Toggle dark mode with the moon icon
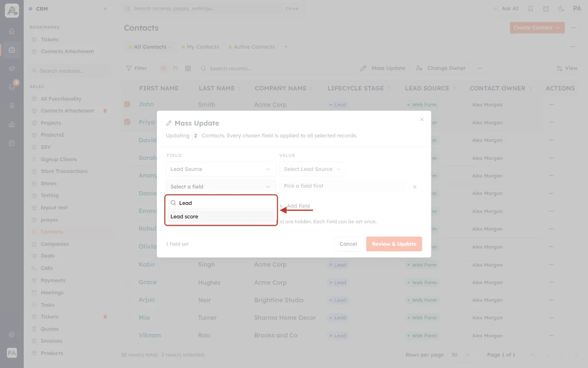The width and height of the screenshot is (588, 368). (x=561, y=9)
